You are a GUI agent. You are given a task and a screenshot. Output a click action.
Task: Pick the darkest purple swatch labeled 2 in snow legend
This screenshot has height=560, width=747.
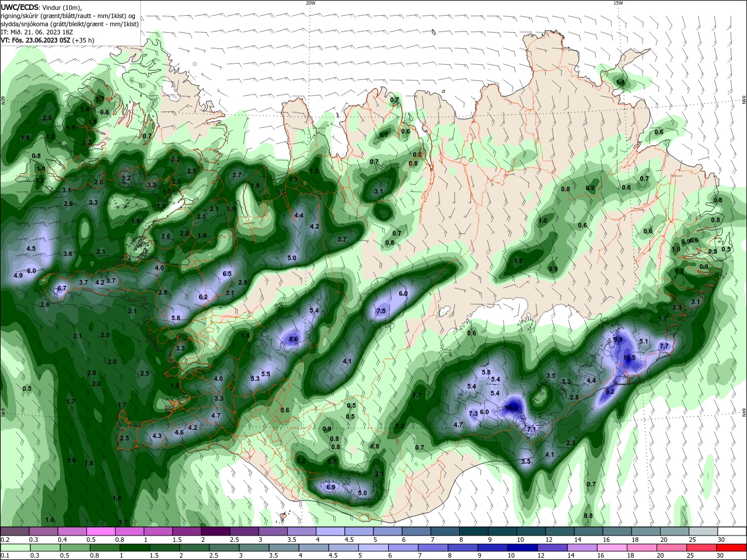point(215,531)
